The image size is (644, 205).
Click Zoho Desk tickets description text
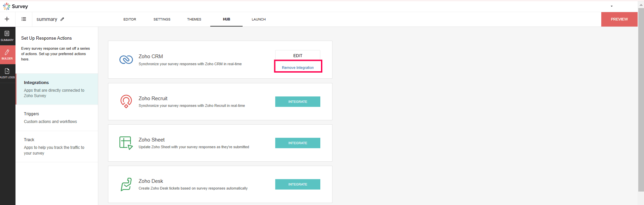pos(193,188)
